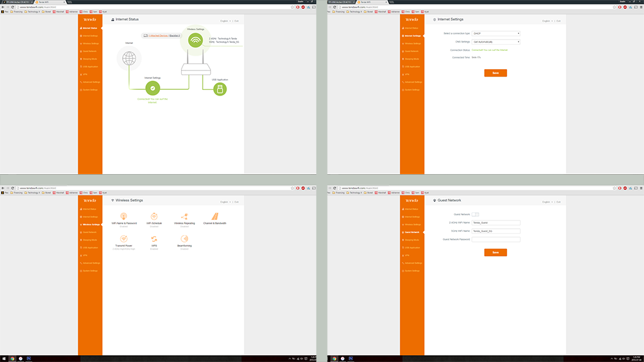Open the WiFi Name & Password icon
This screenshot has height=362, width=644.
(123, 216)
